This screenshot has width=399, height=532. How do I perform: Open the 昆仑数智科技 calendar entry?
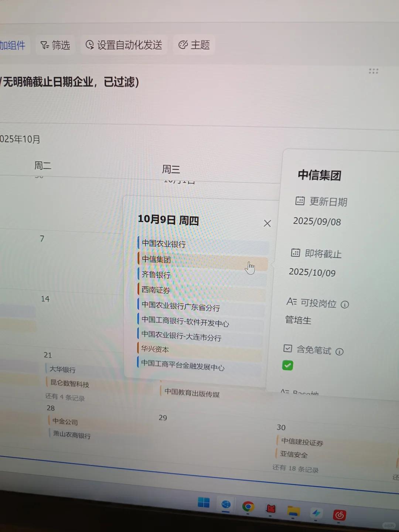[69, 383]
